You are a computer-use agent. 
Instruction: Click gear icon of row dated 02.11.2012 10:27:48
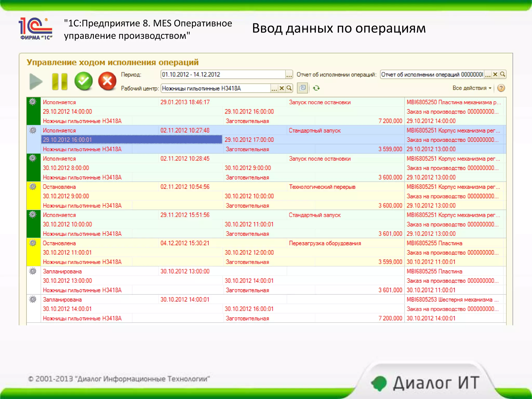click(33, 130)
